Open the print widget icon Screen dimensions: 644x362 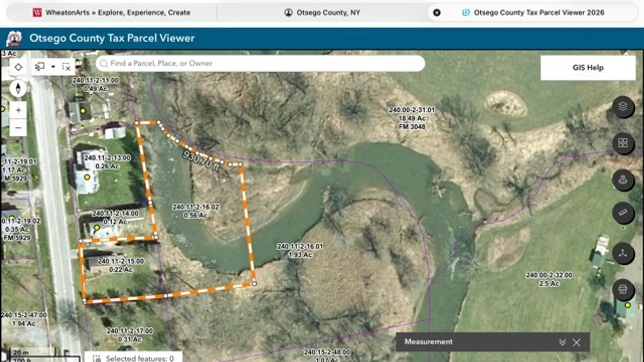(x=623, y=289)
